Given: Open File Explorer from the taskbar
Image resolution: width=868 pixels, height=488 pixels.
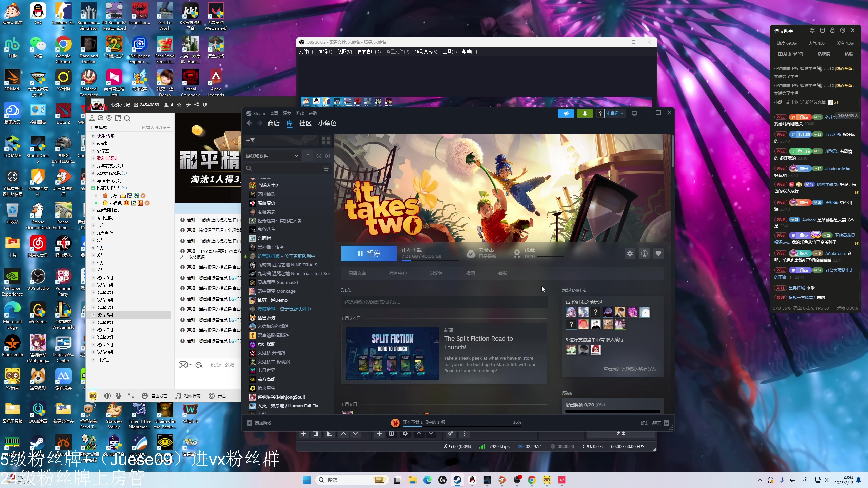Looking at the screenshot, I should (412, 480).
